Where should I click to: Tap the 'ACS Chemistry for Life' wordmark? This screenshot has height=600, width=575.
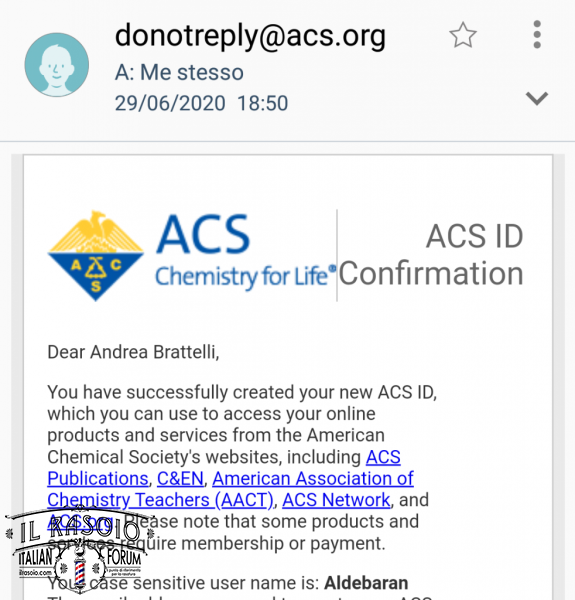click(x=245, y=252)
